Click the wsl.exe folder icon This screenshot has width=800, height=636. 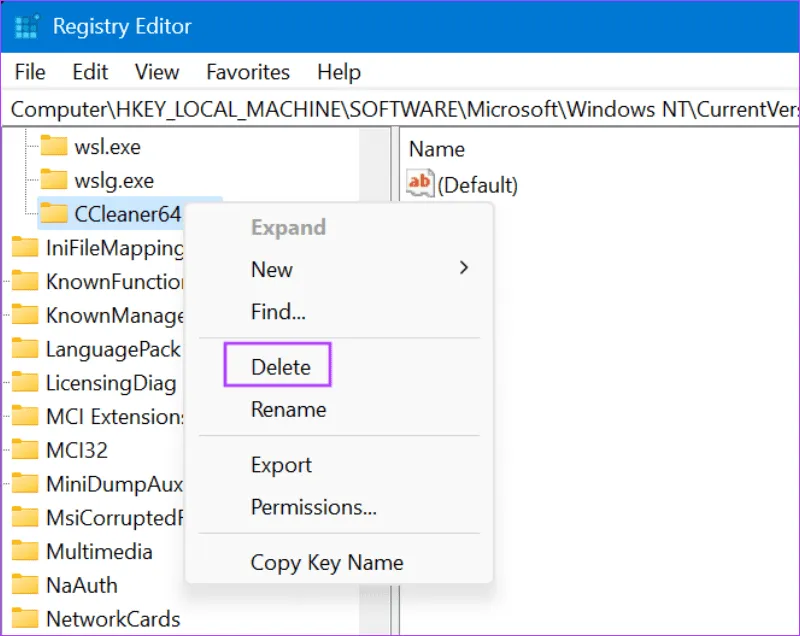(x=54, y=147)
